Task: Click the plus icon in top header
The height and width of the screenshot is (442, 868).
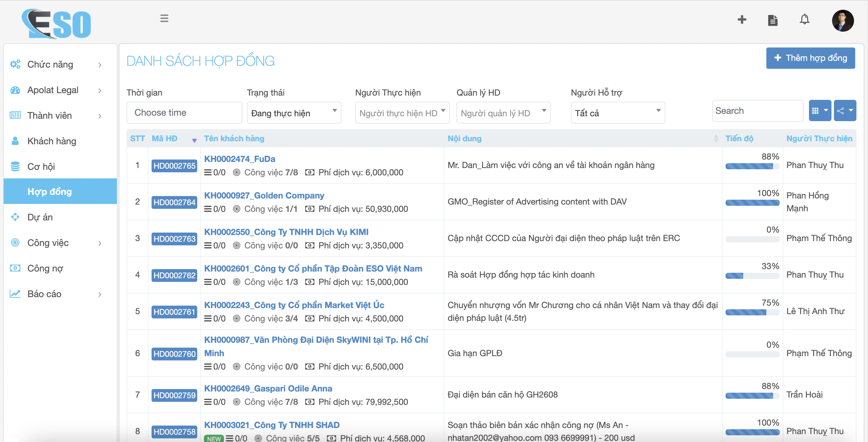Action: [x=742, y=19]
